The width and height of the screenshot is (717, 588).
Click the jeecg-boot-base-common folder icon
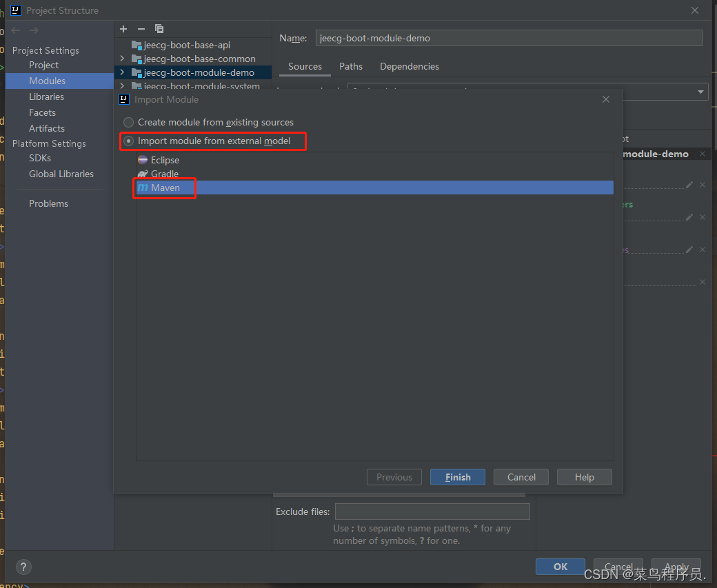point(137,59)
